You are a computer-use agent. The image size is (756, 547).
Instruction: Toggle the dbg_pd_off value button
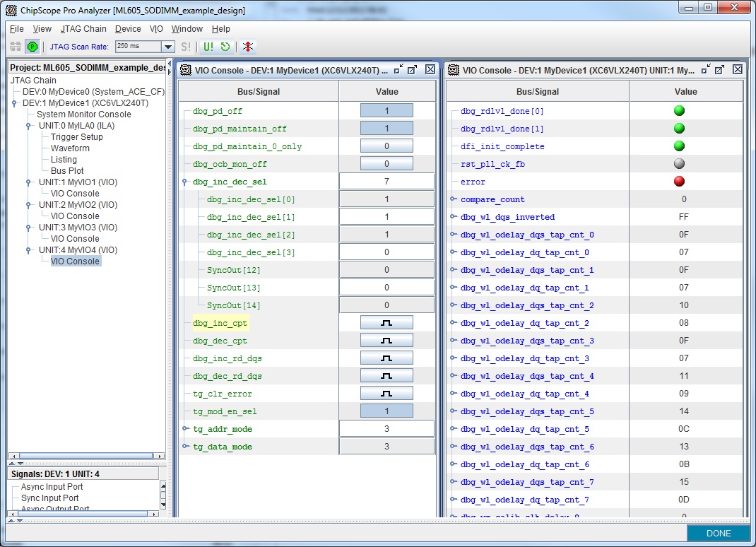coord(386,111)
